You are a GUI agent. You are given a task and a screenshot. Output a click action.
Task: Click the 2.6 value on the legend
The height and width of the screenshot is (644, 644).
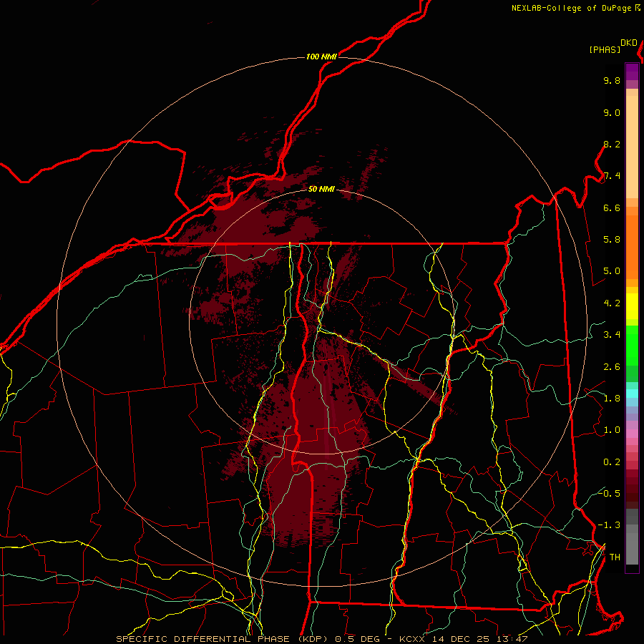pyautogui.click(x=612, y=367)
